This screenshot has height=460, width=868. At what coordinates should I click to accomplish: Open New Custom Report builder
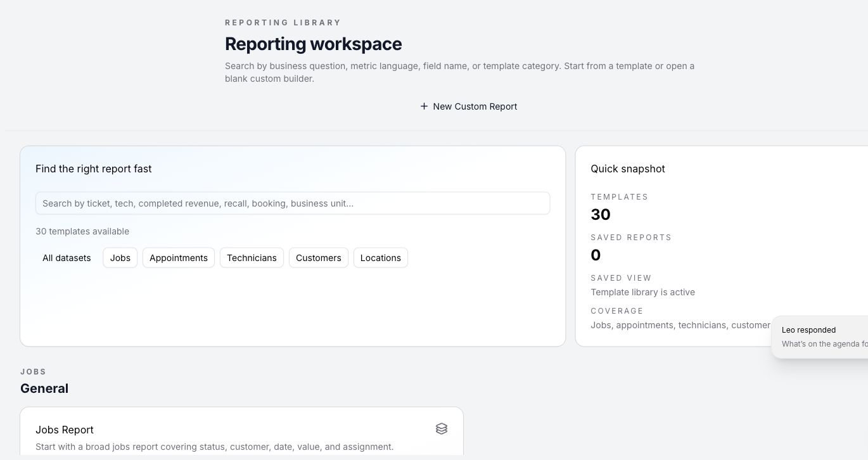pyautogui.click(x=469, y=106)
